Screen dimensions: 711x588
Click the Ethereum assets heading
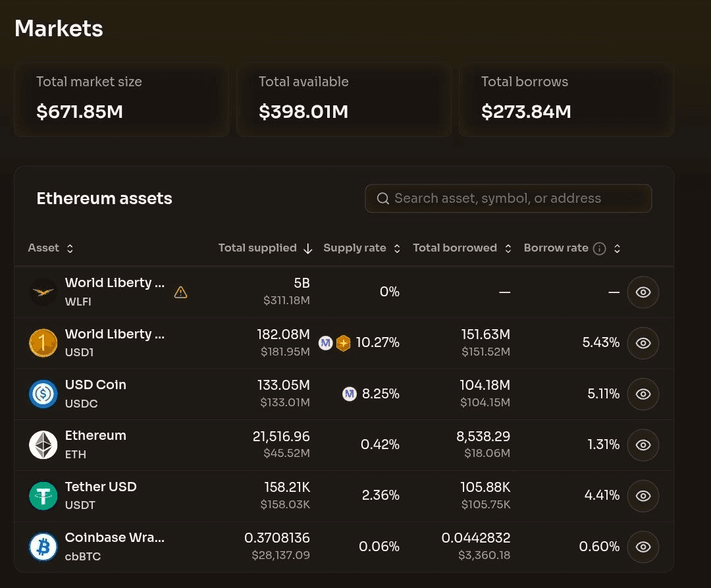click(104, 198)
